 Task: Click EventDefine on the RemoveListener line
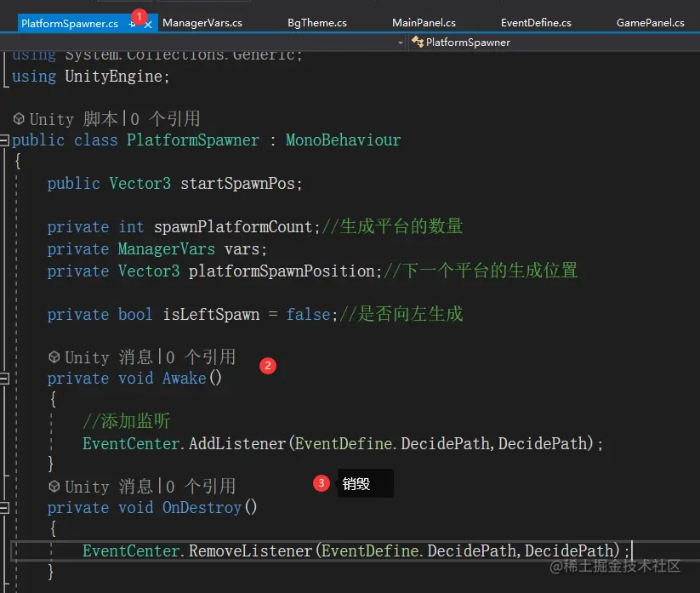pyautogui.click(x=370, y=551)
